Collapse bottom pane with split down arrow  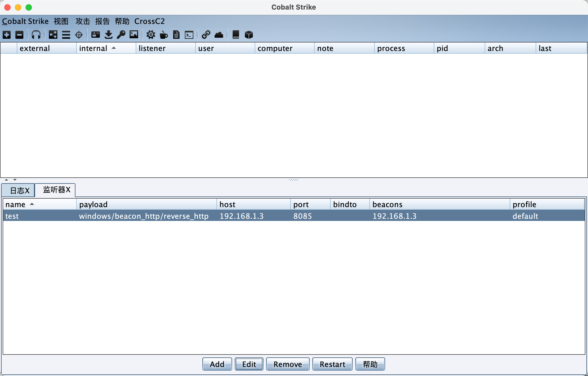pos(15,180)
